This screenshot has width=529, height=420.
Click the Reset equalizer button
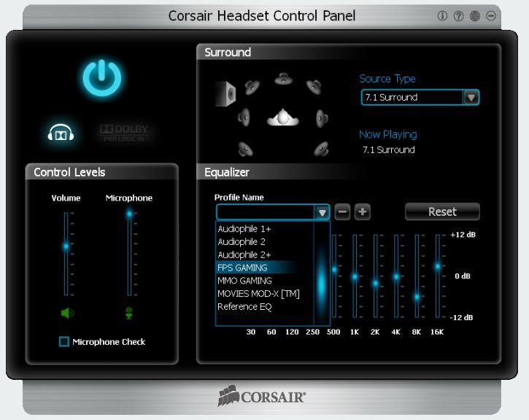coord(442,211)
